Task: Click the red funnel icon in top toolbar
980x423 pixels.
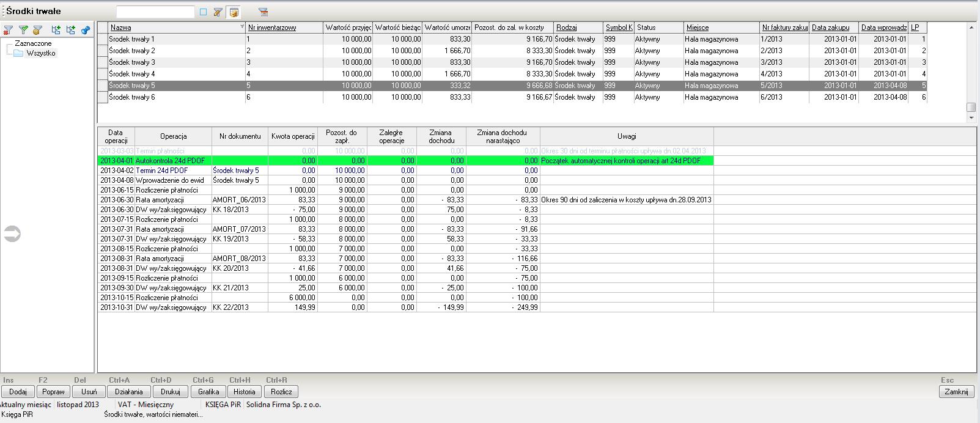Action: pyautogui.click(x=263, y=12)
